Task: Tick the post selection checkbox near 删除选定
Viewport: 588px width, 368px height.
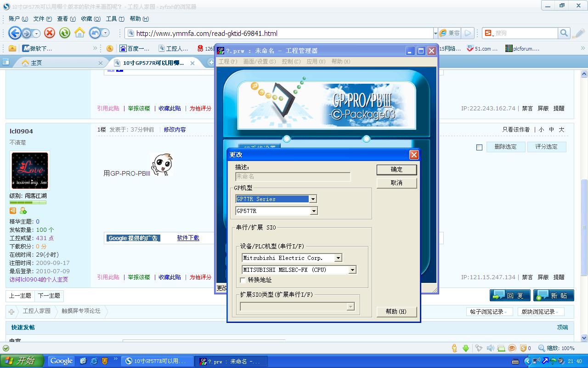Action: (x=479, y=147)
